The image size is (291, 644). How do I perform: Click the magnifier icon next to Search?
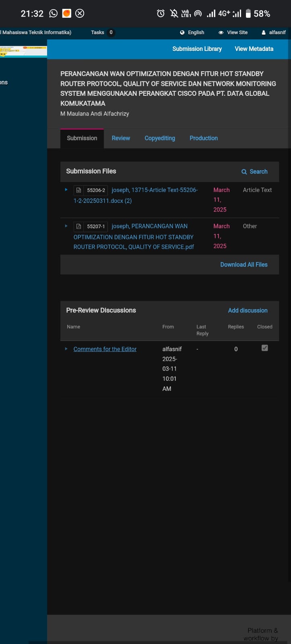coord(244,171)
